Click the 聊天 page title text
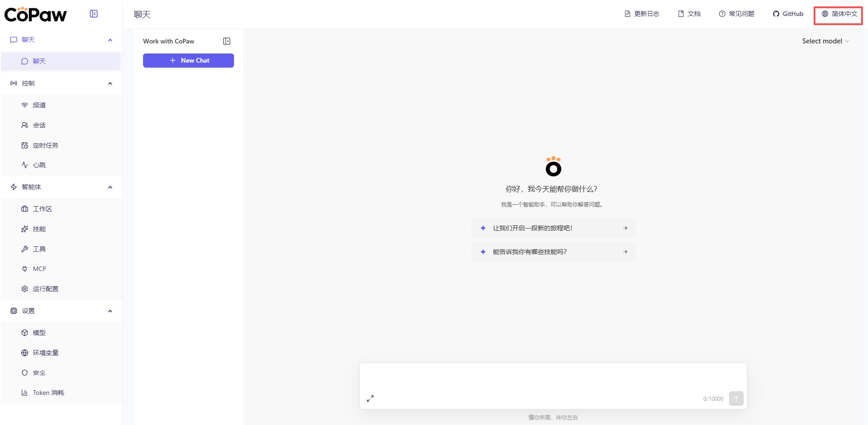Viewport: 868px width, 425px height. [x=142, y=15]
